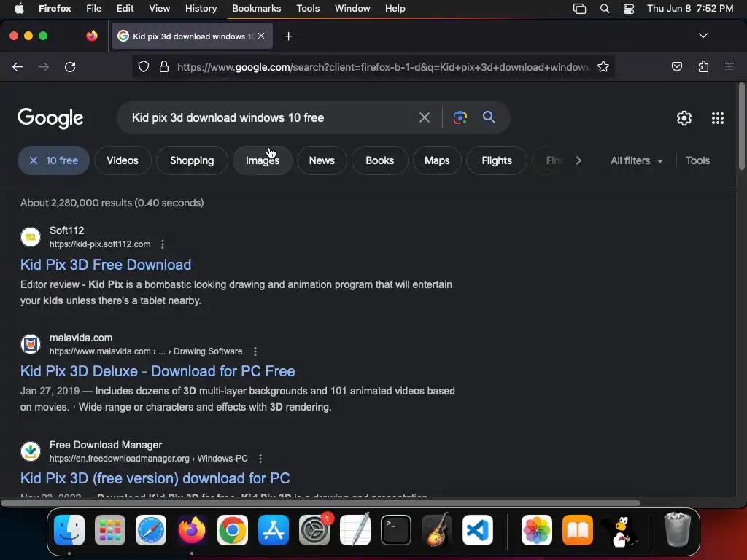Open the Apple menu
The image size is (747, 560).
19,9
